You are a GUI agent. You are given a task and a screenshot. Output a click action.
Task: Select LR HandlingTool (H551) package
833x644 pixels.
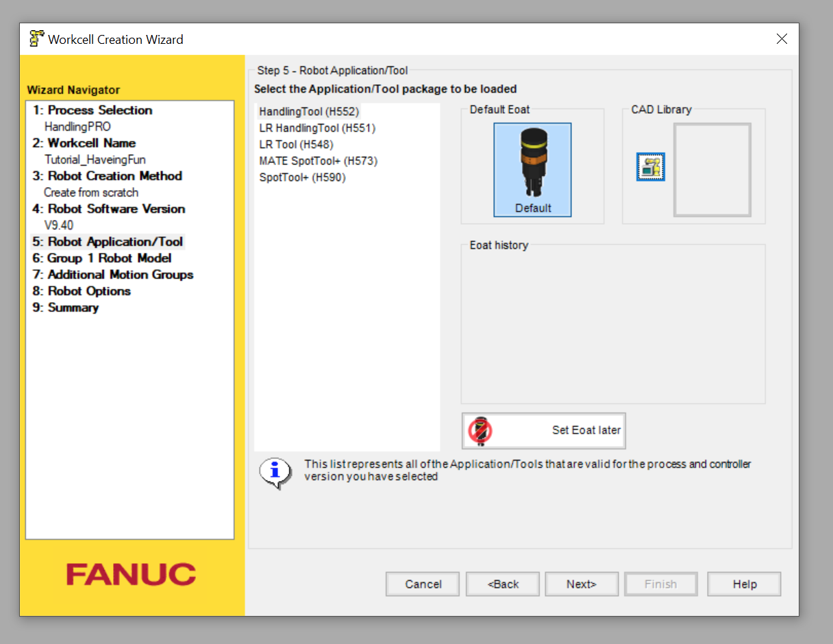pos(317,127)
